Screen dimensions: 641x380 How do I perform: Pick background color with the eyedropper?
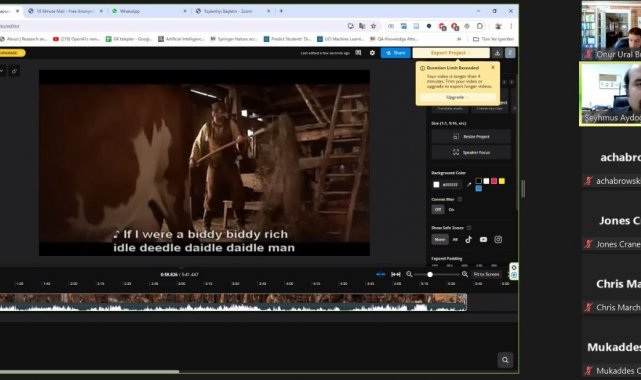[469, 185]
